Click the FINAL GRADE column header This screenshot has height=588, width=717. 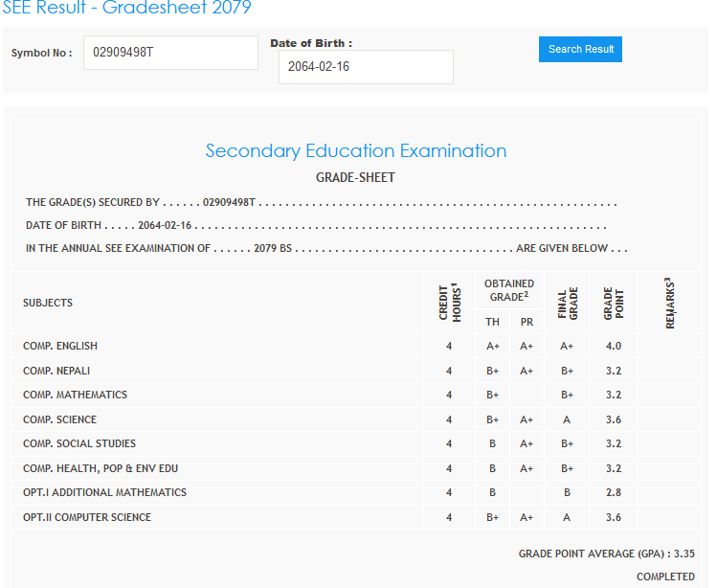(x=568, y=303)
